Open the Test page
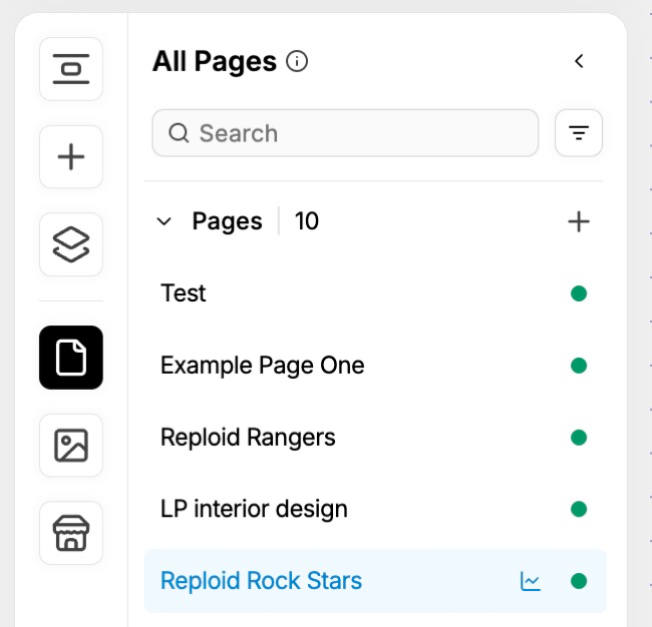Image resolution: width=652 pixels, height=627 pixels. pyautogui.click(x=184, y=293)
